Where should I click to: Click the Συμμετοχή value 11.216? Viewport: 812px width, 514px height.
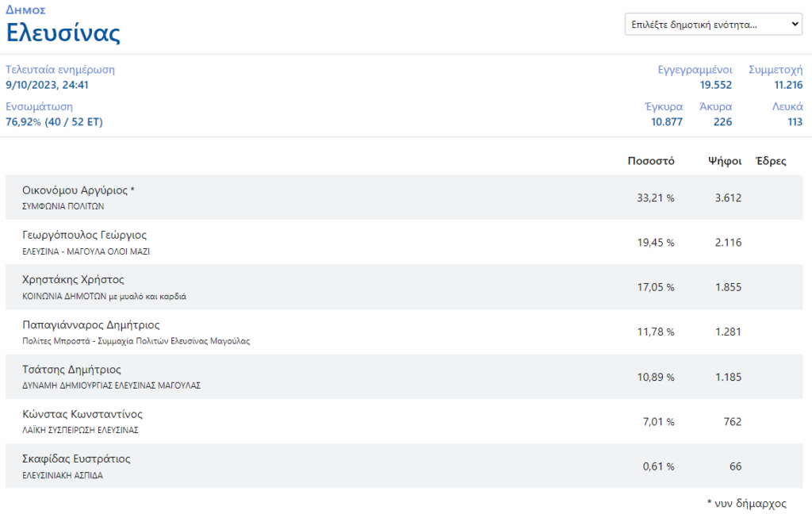[788, 85]
